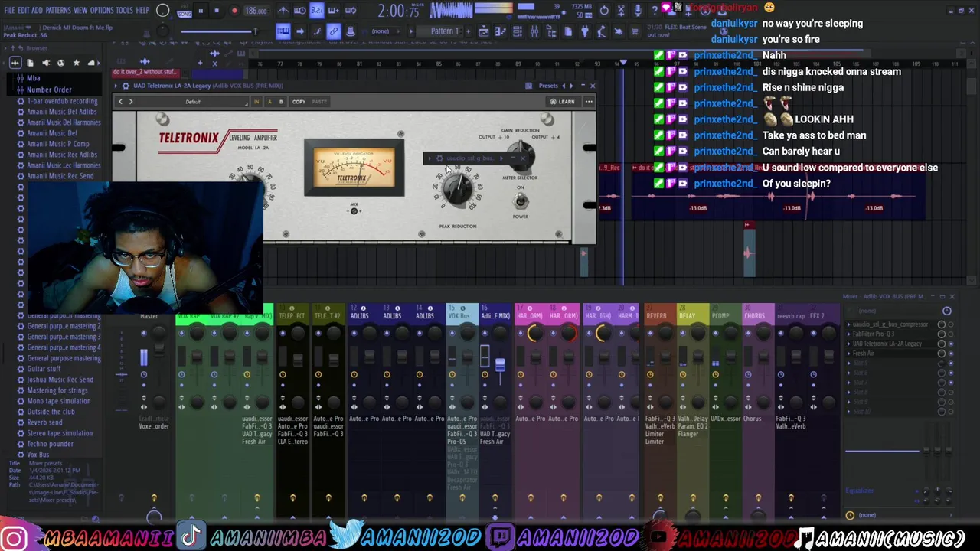Select the browser files tab icon
Image resolution: width=980 pixels, height=551 pixels.
pyautogui.click(x=30, y=63)
